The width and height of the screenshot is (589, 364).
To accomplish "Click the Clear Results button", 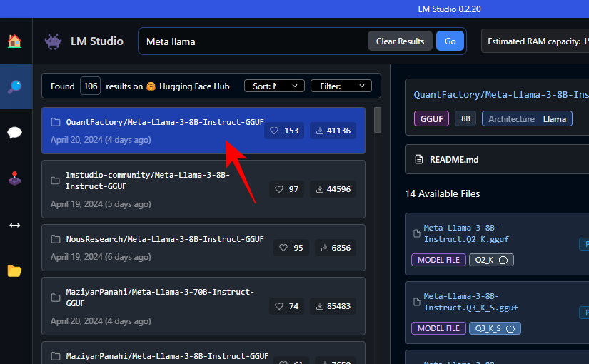I will click(x=400, y=41).
